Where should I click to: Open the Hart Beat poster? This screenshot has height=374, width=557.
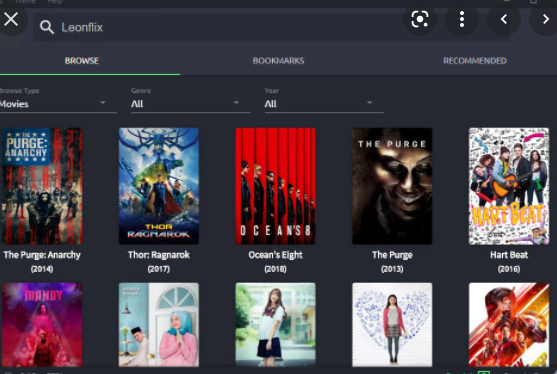tap(509, 186)
